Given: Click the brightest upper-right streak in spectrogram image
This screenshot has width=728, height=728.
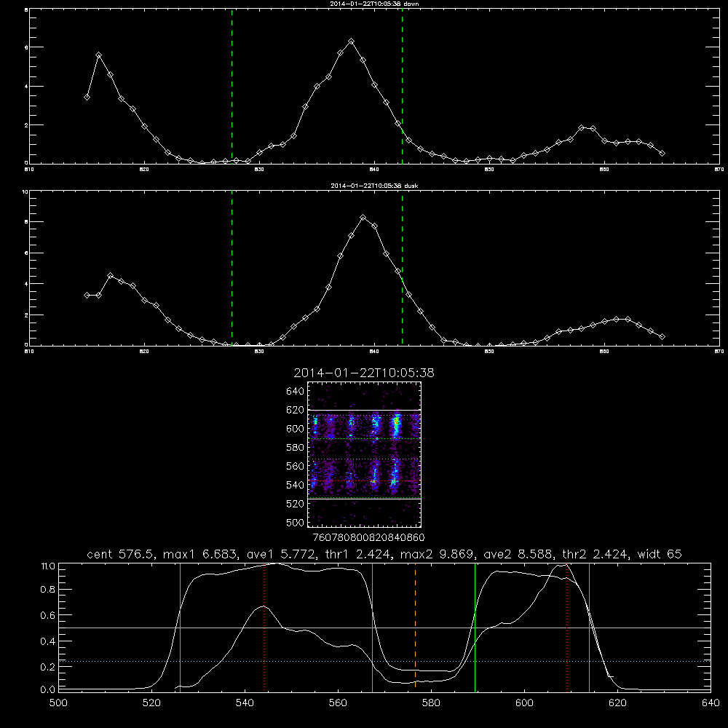Looking at the screenshot, I should pos(396,425).
